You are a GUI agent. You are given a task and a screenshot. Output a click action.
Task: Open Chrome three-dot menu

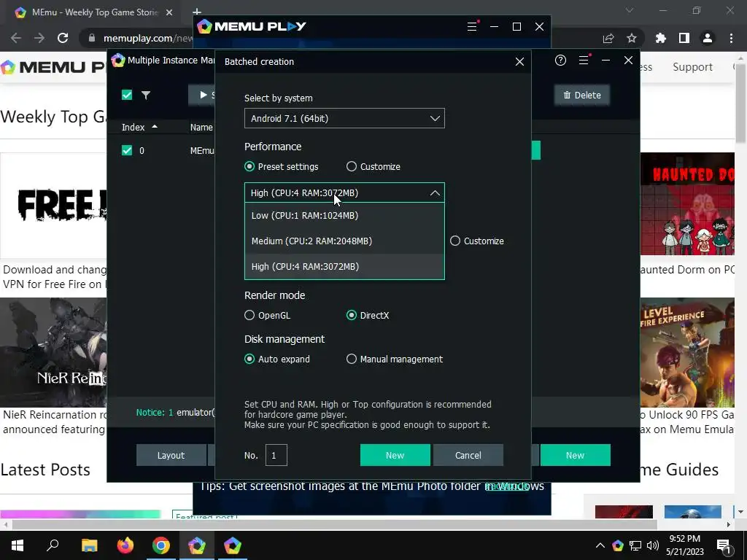point(731,38)
